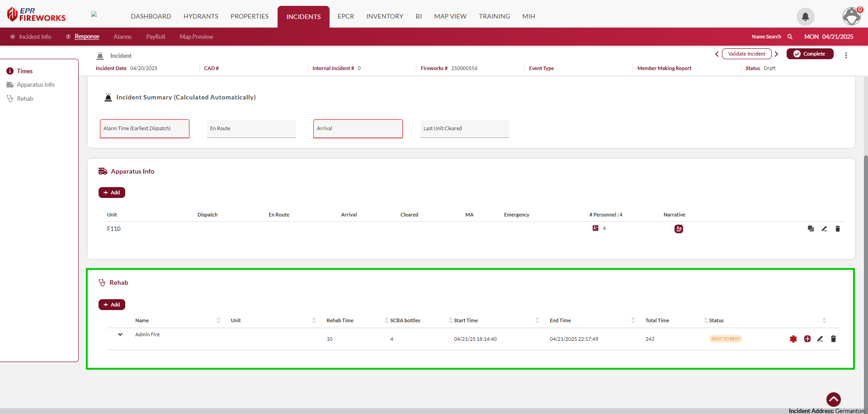Delete the Admin Fire rehab record
Viewport: 868px width, 414px height.
(x=833, y=339)
